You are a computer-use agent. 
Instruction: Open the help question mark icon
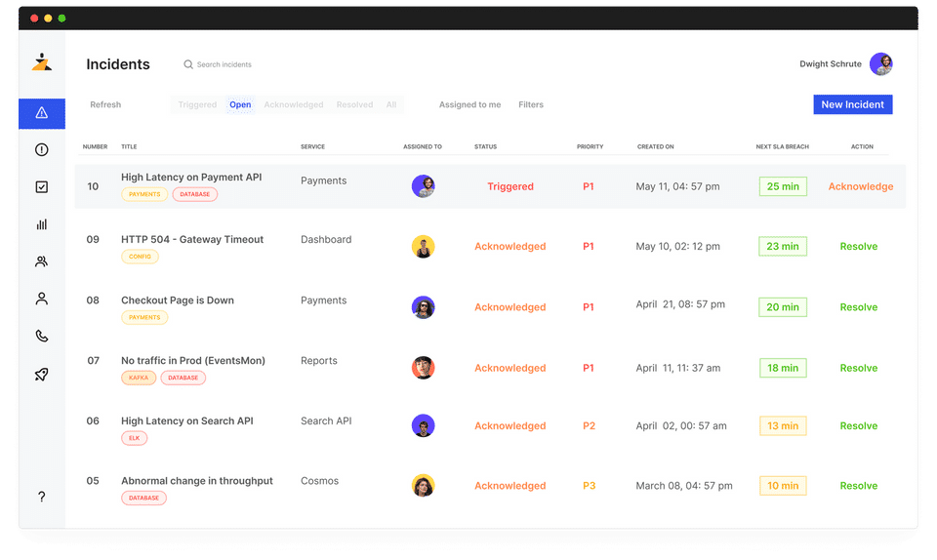41,497
